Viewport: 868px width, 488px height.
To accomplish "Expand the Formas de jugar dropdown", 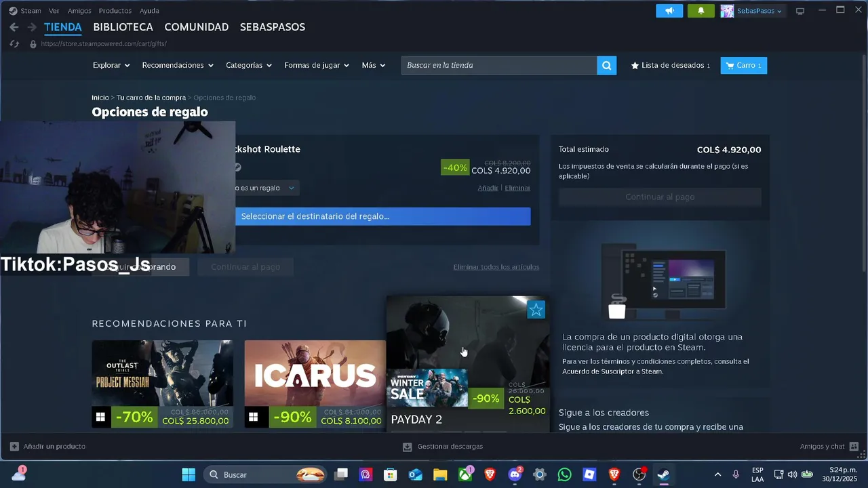I will pos(317,66).
